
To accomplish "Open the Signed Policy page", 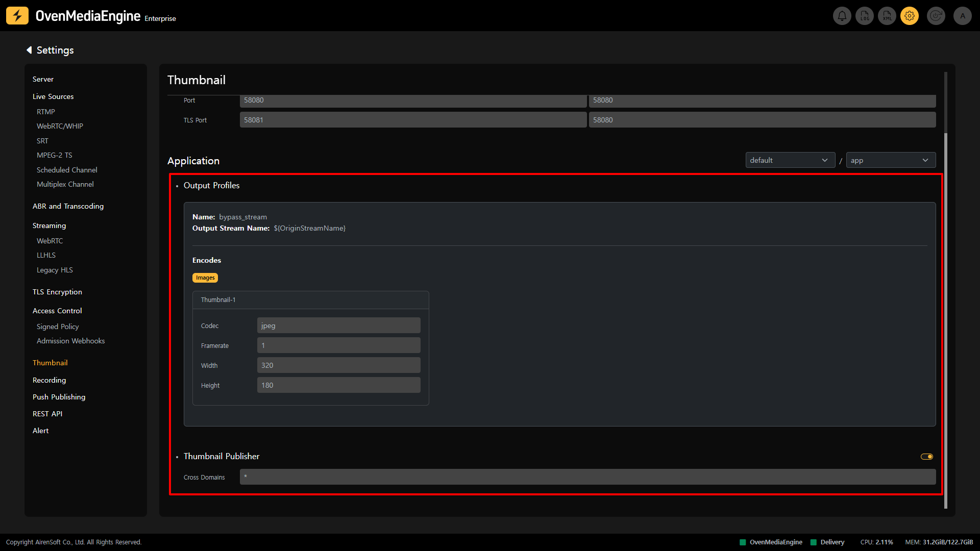I will click(58, 327).
